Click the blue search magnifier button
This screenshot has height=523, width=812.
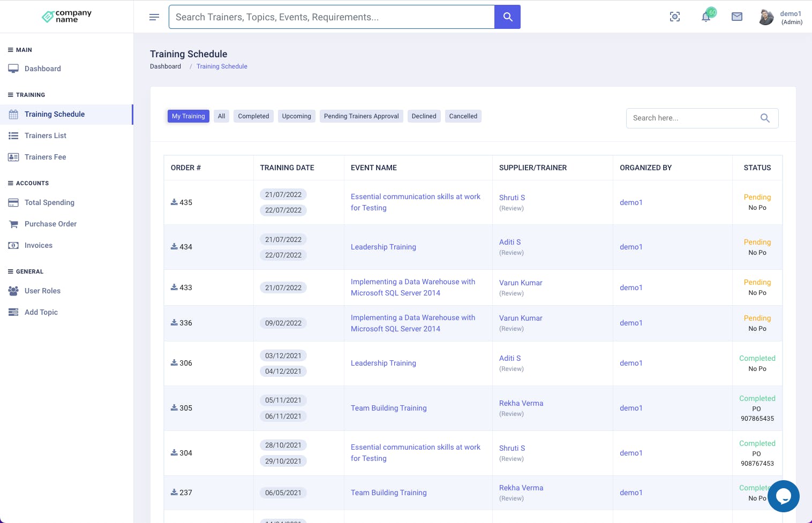point(508,17)
